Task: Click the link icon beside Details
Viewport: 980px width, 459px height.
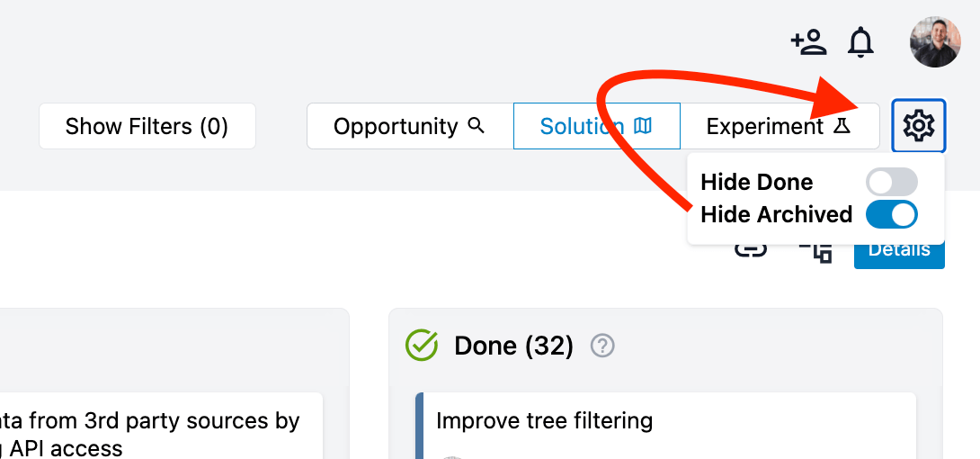Action: click(x=750, y=251)
